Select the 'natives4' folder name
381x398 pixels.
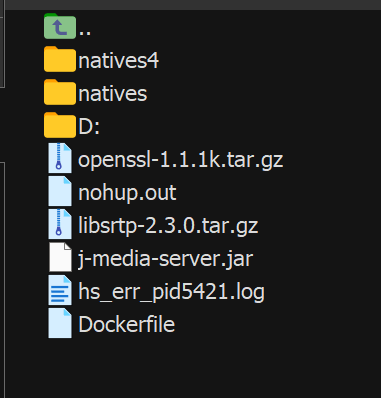pos(119,61)
